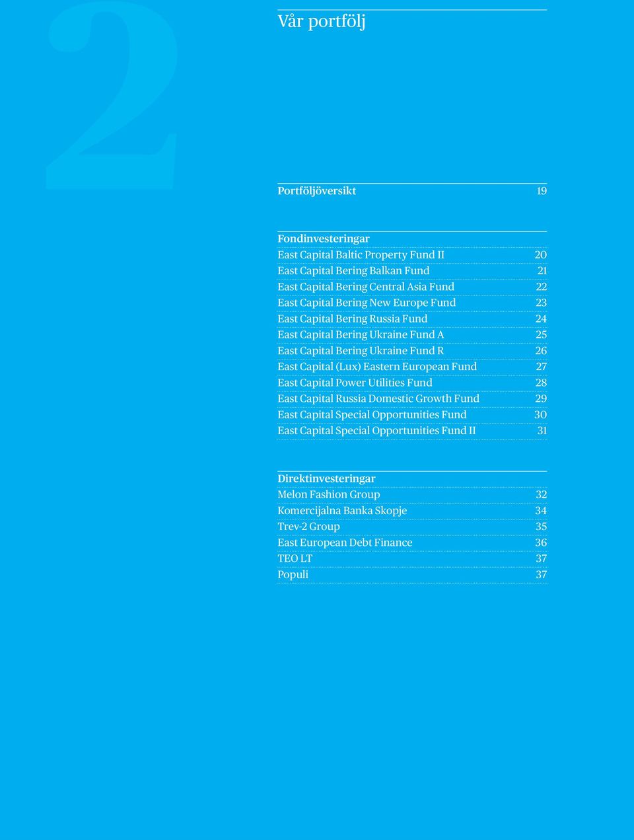Select page number 35 for Trev-2 Group
Screen dimensions: 634x840
[541, 527]
